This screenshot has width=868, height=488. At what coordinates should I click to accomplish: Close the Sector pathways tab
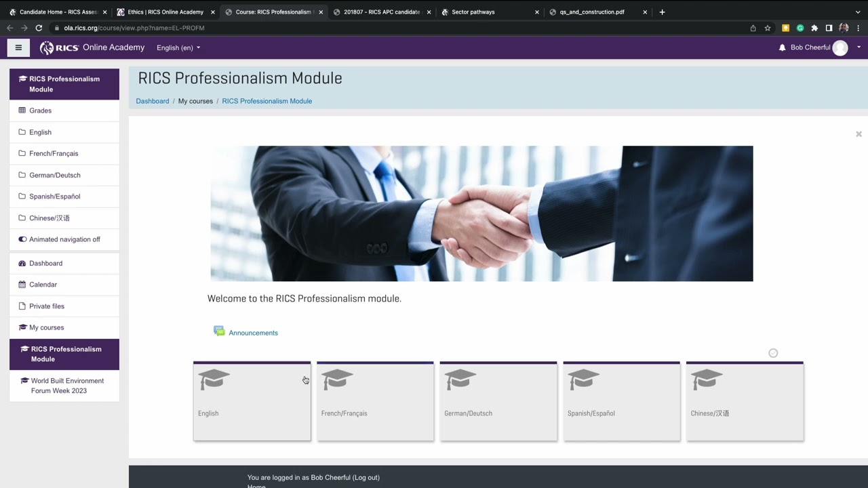pyautogui.click(x=536, y=12)
